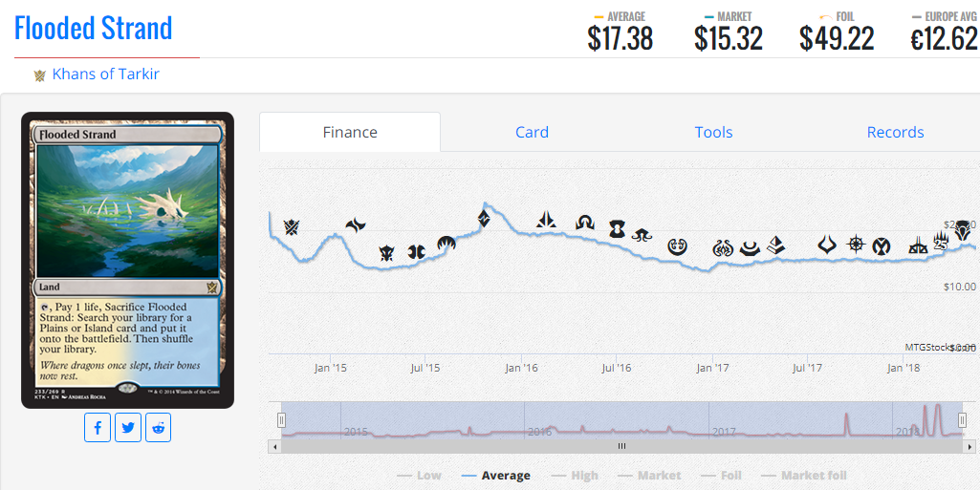Image resolution: width=980 pixels, height=490 pixels.
Task: Share the card on Facebook
Action: [98, 427]
